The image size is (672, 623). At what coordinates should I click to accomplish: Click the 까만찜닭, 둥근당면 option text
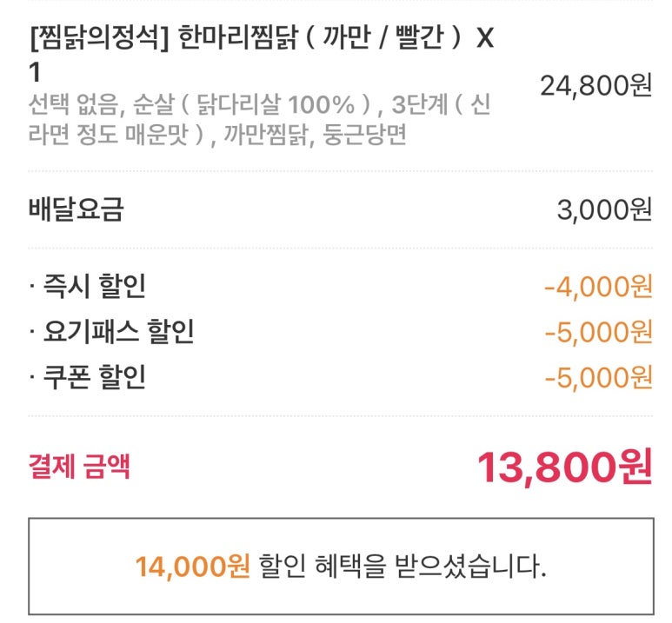(x=315, y=135)
